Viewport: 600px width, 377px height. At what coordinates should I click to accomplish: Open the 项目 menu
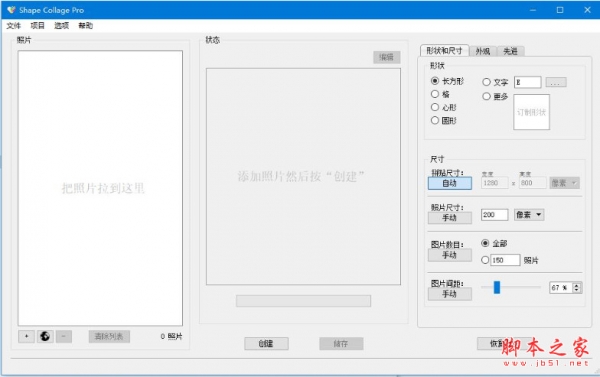tap(38, 26)
